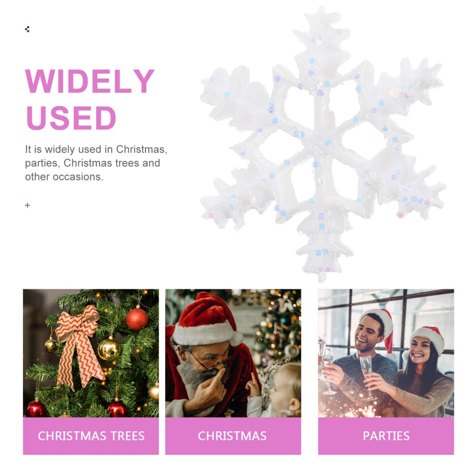
Task: Select the CHRISTMAS pink label
Action: 233,436
